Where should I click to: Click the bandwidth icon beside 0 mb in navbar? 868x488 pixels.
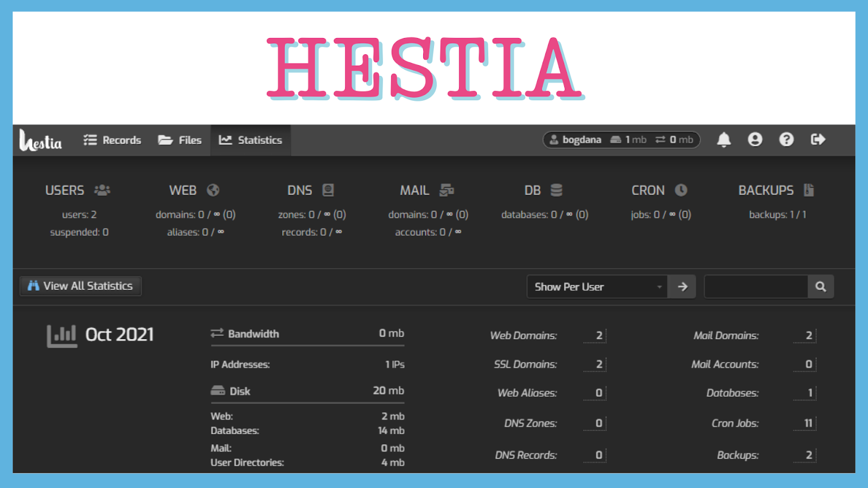point(660,140)
